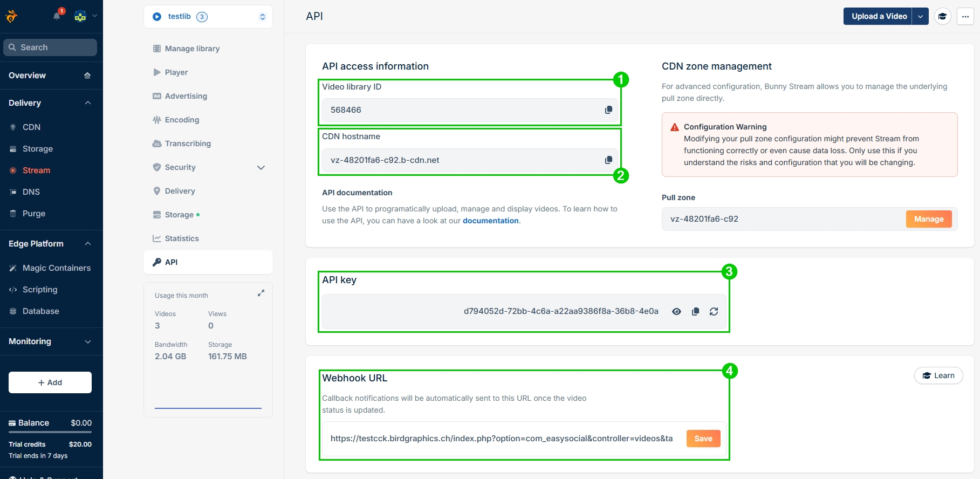Expand the usage this month panel
980x479 pixels.
[261, 293]
